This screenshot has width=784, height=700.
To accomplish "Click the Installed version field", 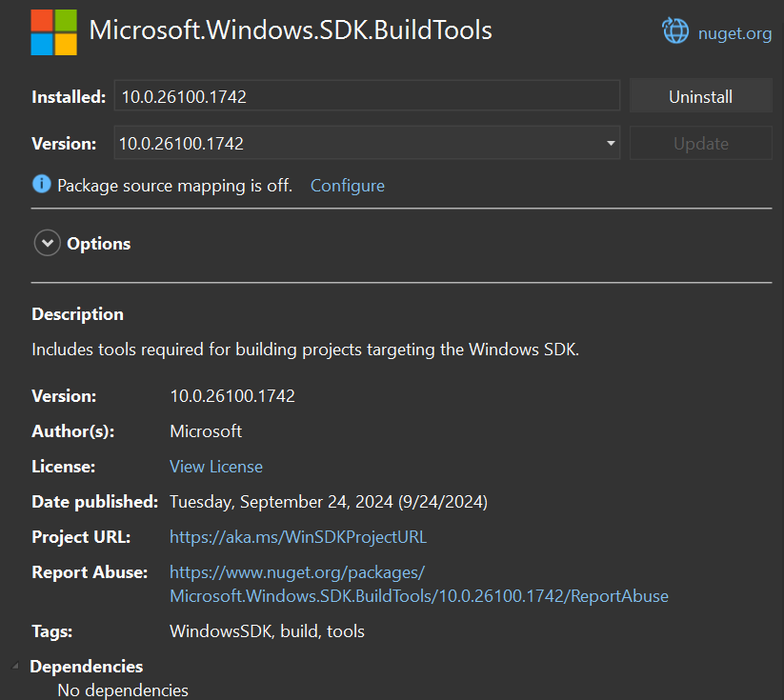I will click(367, 96).
